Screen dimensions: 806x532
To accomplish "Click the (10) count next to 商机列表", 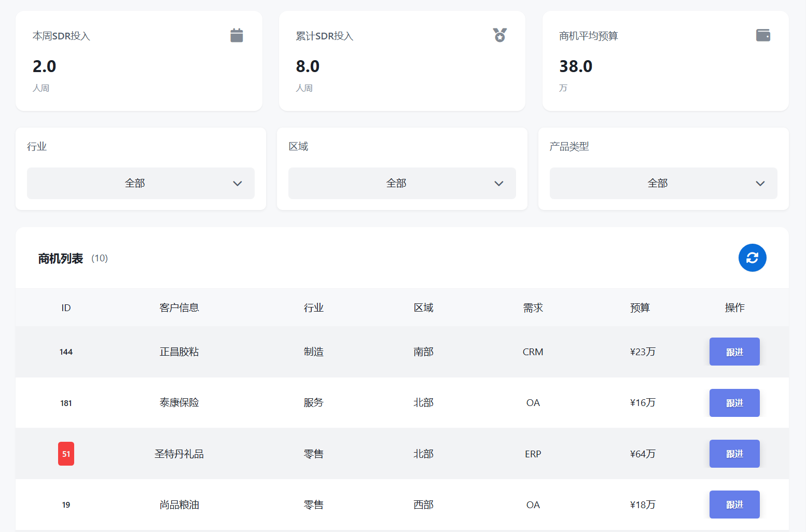I will tap(100, 258).
